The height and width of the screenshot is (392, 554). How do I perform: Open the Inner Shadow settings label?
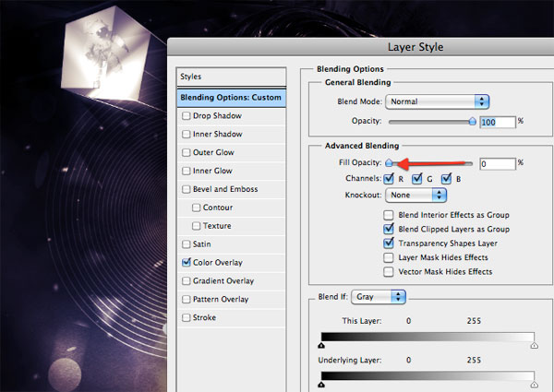point(217,134)
